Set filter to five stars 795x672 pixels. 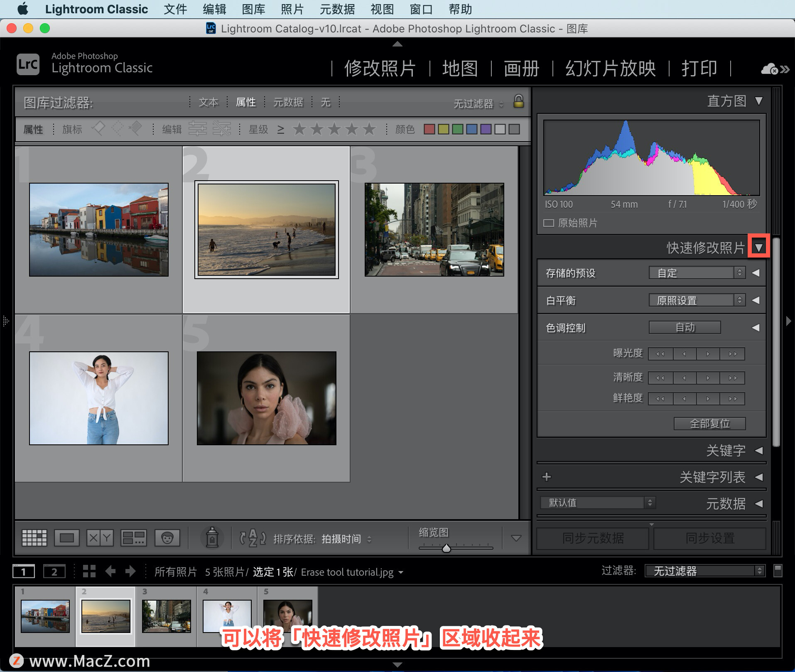point(369,129)
